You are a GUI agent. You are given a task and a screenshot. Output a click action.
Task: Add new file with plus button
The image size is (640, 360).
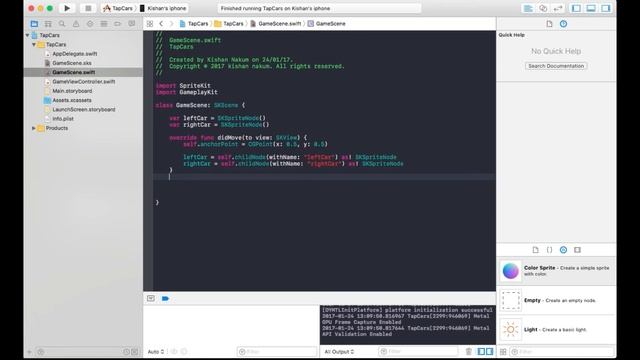[x=29, y=352]
